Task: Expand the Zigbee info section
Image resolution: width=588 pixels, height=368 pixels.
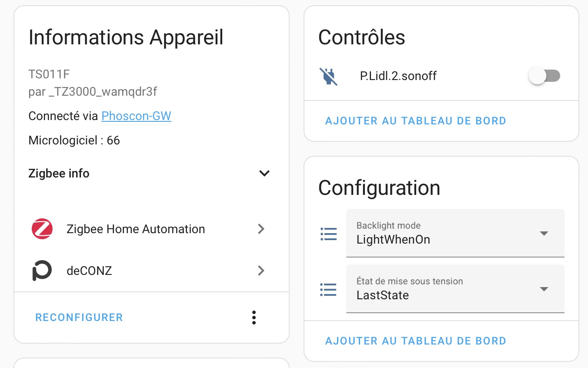Action: (x=264, y=173)
